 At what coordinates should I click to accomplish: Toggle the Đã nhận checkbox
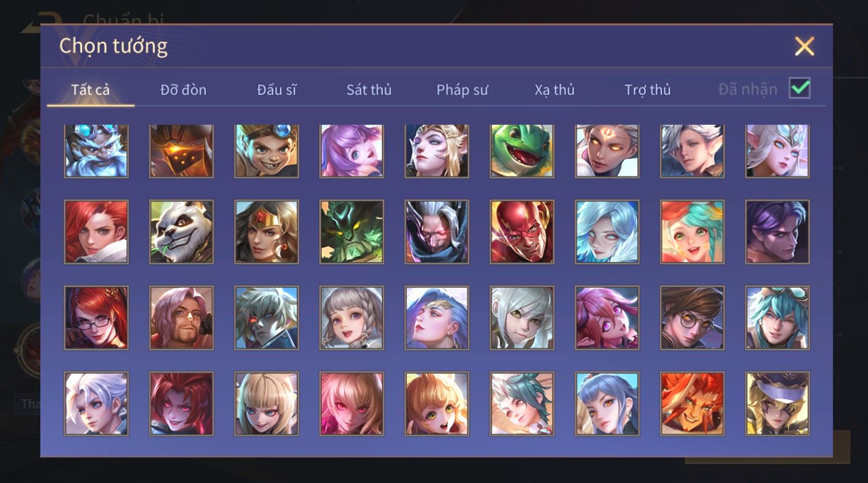pyautogui.click(x=800, y=89)
